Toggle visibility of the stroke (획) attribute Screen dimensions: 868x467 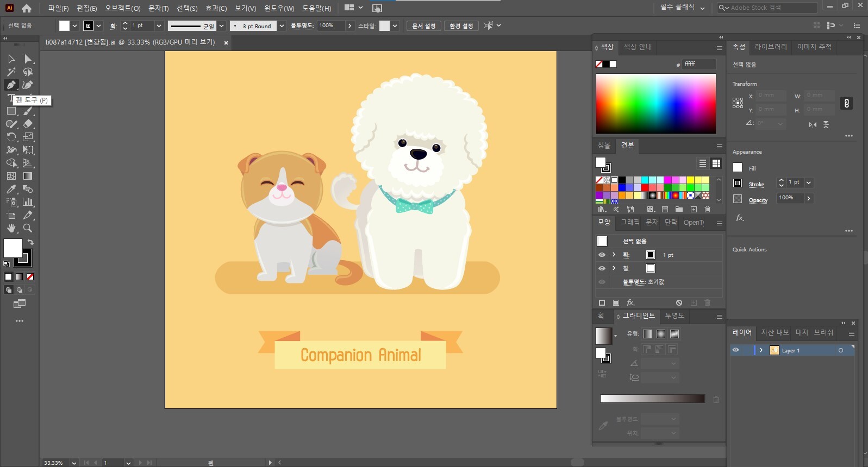tap(602, 255)
